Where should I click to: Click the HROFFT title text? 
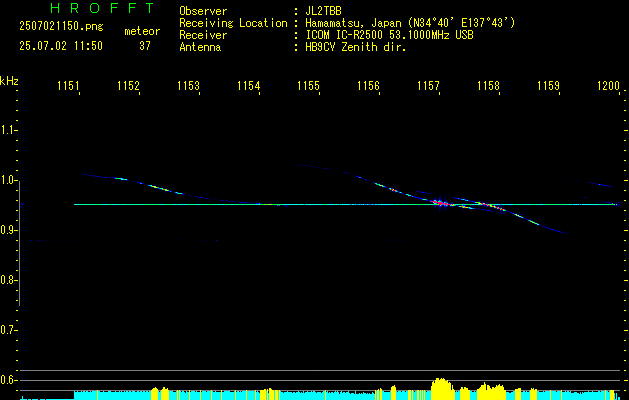coord(102,8)
